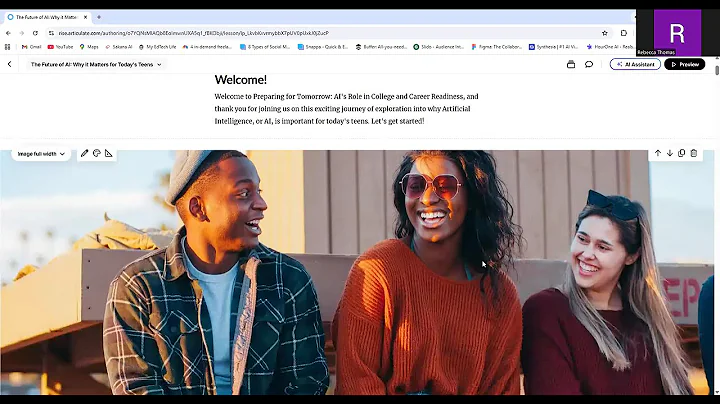Open the '8 Types of Social M...' bookmark
This screenshot has width=720, height=404.
[265, 47]
